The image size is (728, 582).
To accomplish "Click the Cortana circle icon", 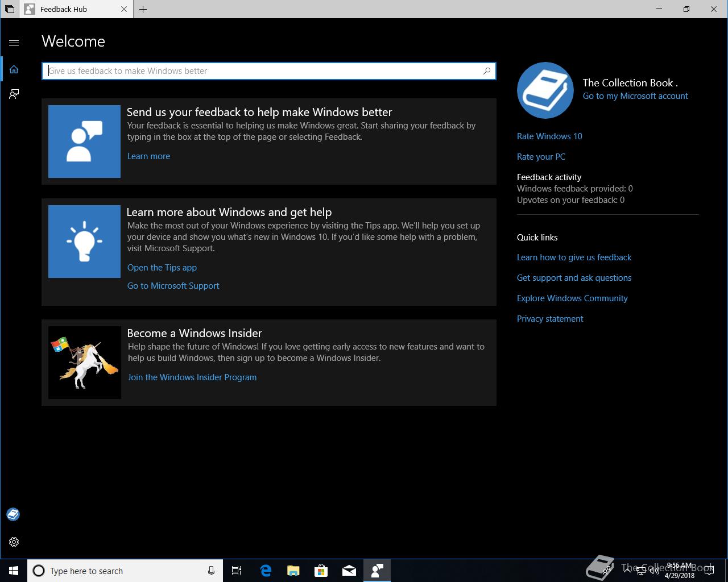I will tap(39, 571).
